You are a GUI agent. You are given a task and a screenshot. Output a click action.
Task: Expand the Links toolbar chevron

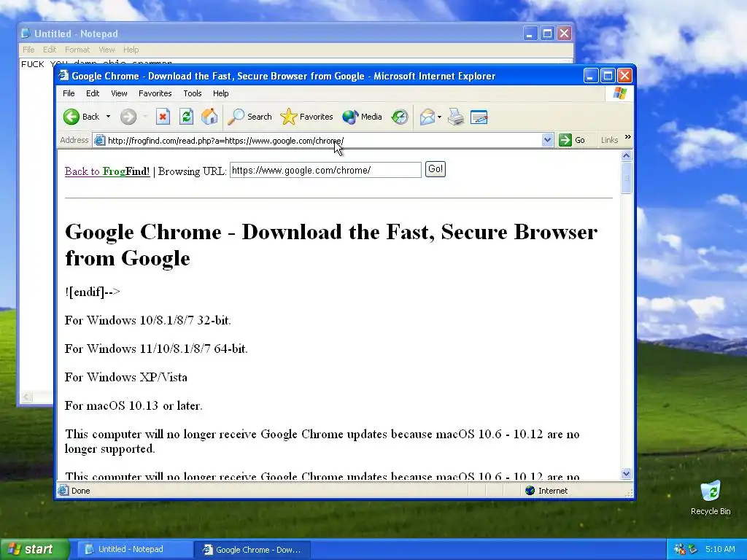(628, 137)
